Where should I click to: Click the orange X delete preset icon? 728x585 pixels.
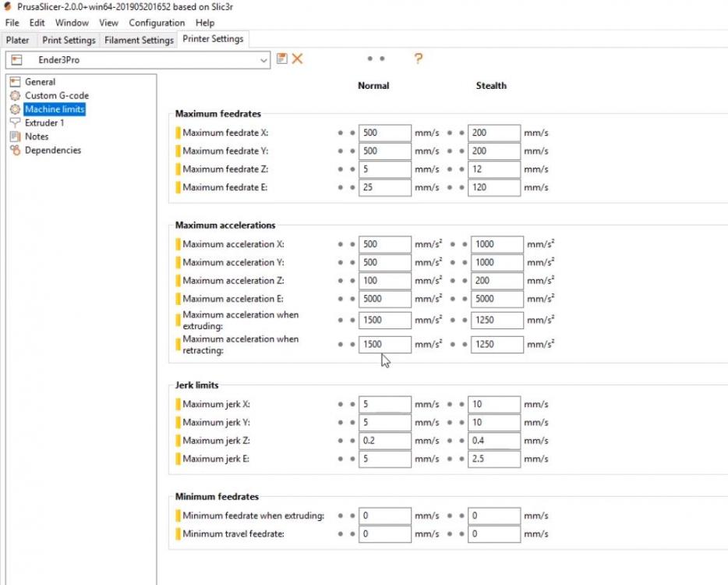[297, 58]
